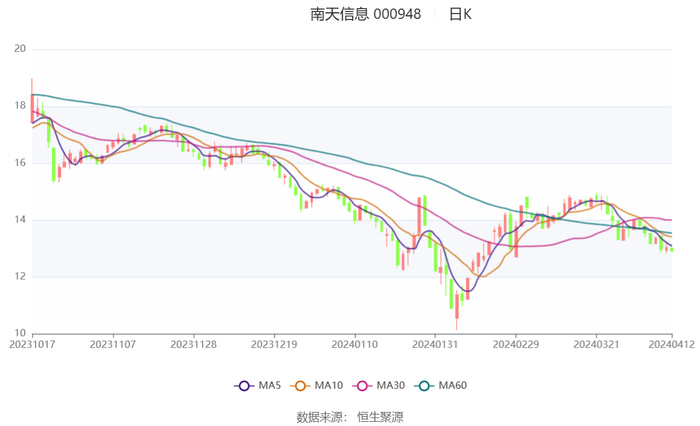Screen dimensions: 700x426
Task: Click date label 20231017 on the axis
Action: tap(32, 344)
